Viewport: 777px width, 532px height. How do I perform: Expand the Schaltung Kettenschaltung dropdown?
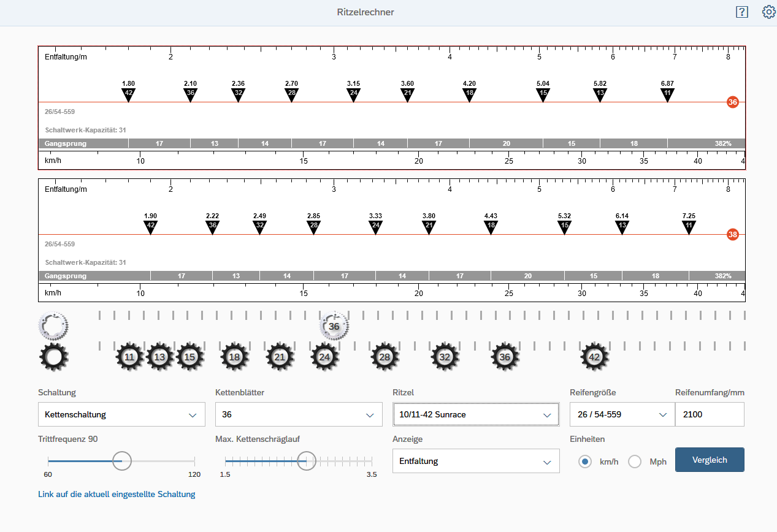tap(121, 414)
